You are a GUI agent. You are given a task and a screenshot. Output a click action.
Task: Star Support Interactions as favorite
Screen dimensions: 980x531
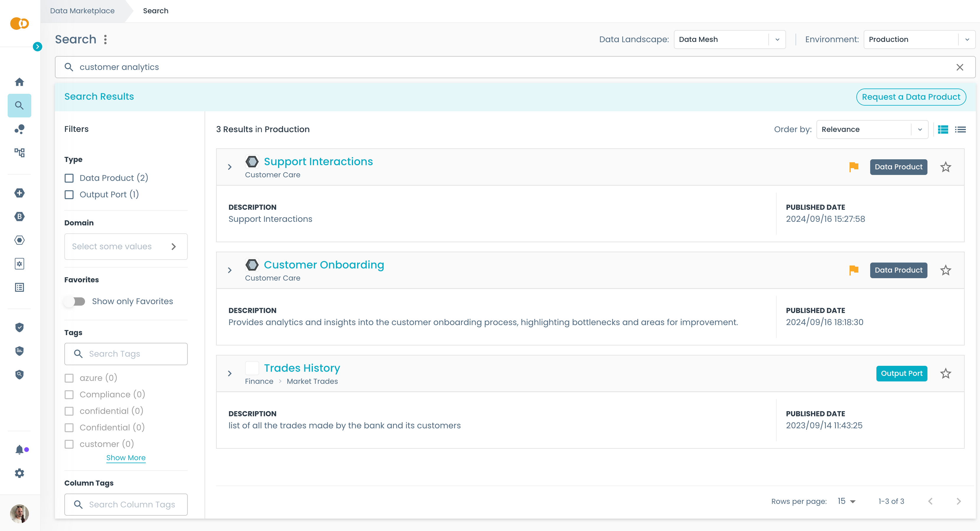(x=945, y=167)
